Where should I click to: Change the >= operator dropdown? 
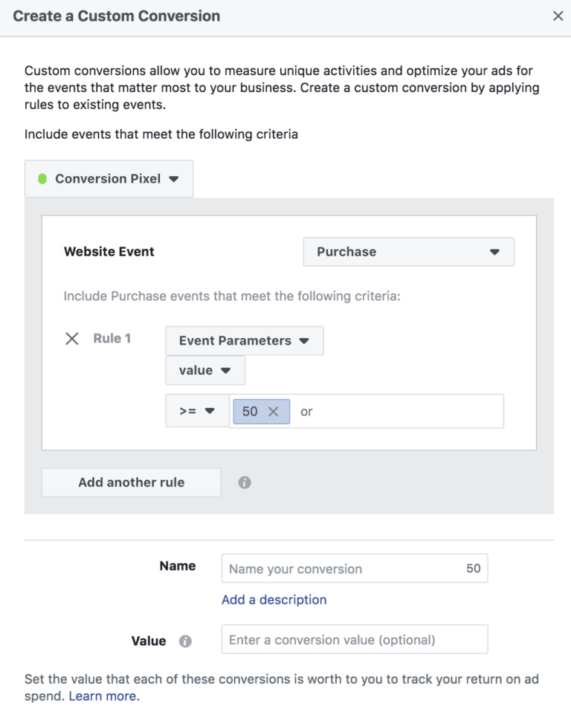(x=198, y=411)
